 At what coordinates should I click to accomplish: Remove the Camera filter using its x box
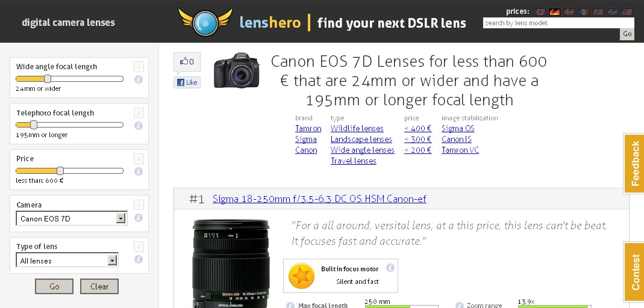point(139,205)
